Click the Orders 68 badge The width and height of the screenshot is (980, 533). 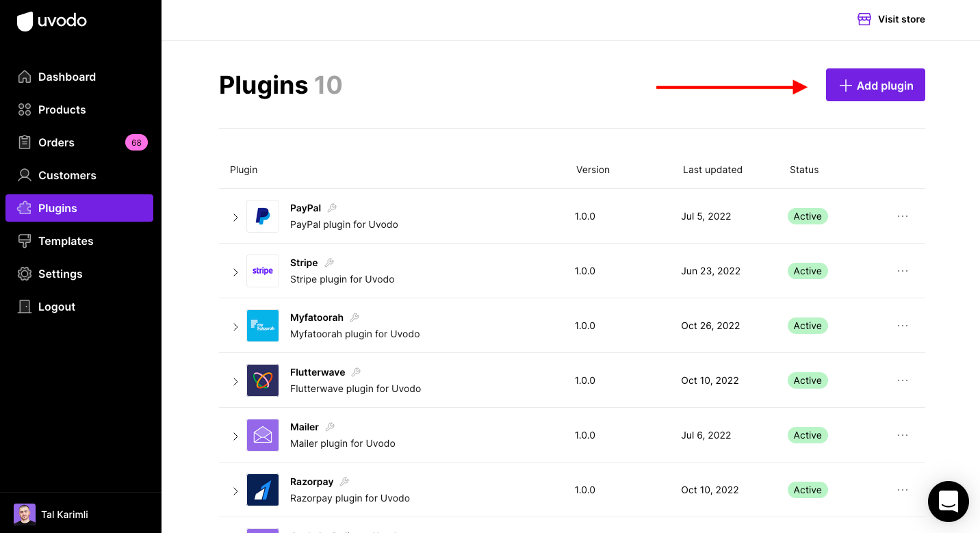(136, 142)
